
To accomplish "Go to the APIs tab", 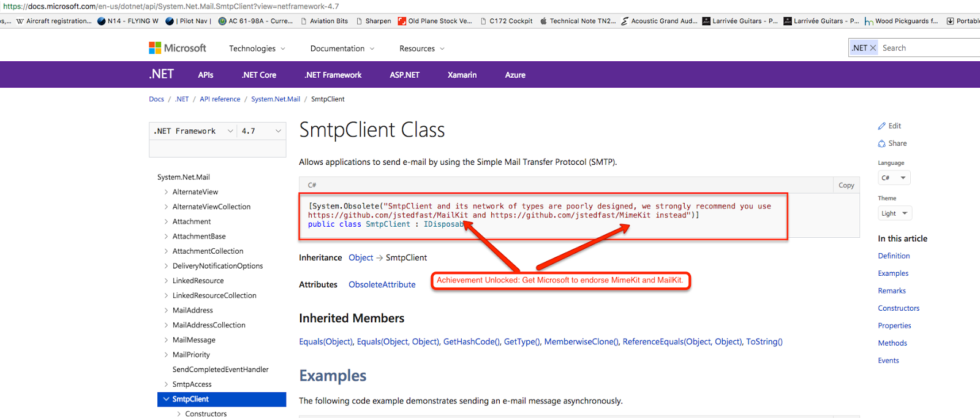I will pyautogui.click(x=206, y=75).
